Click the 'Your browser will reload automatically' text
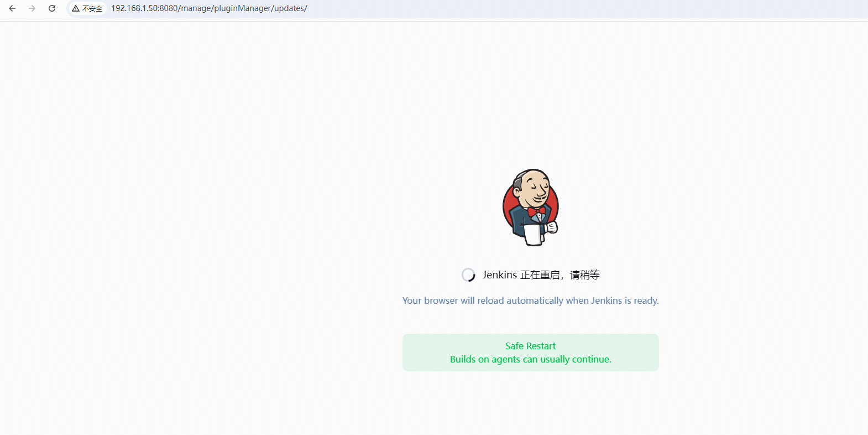The height and width of the screenshot is (435, 868). tap(531, 301)
